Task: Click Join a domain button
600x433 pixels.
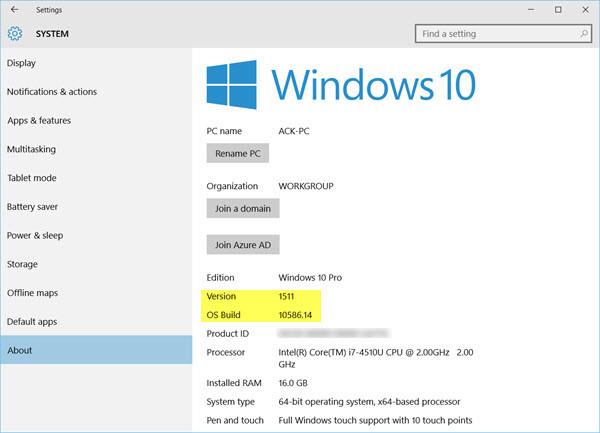Action: [243, 208]
